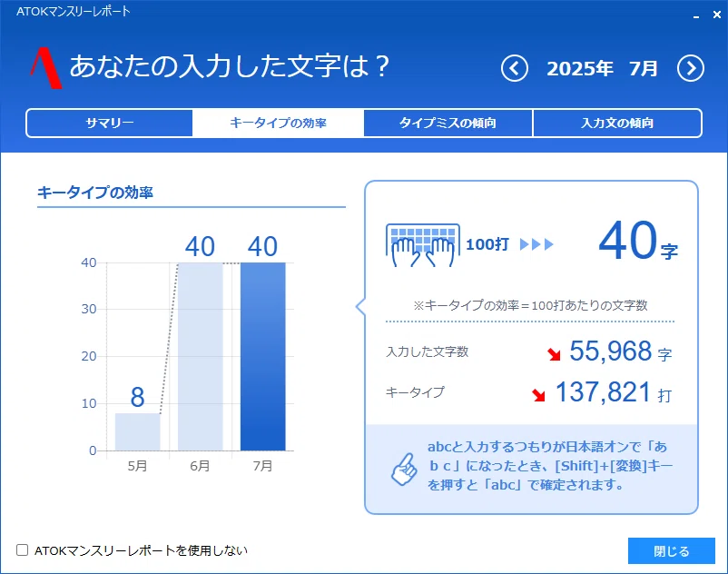Click the 6月 axis label

tap(200, 466)
